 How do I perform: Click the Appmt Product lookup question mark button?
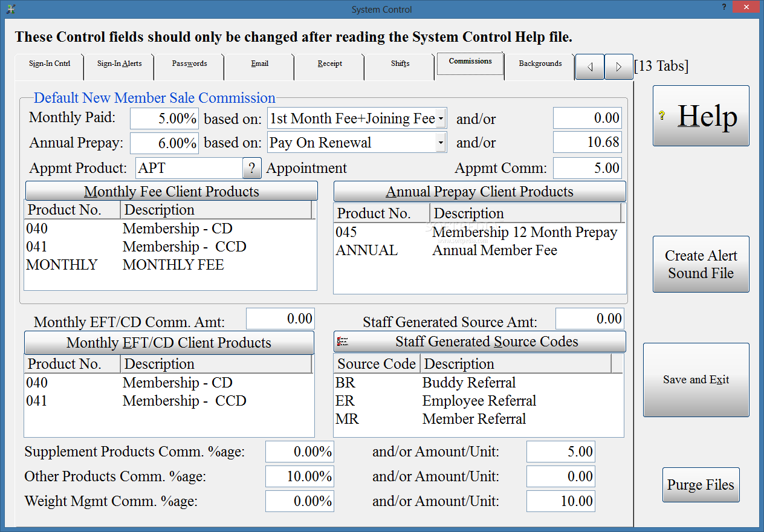pos(252,168)
